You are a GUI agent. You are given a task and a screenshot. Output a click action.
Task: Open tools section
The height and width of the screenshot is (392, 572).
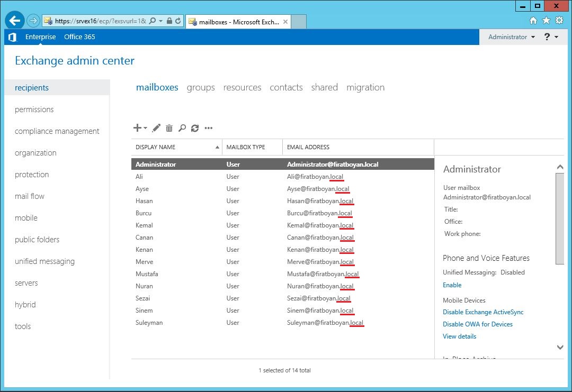point(23,326)
